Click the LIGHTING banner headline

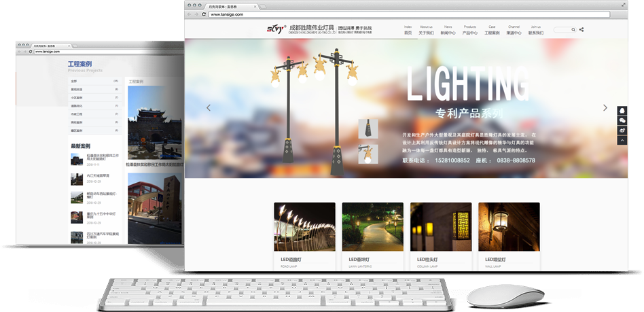[x=468, y=84]
